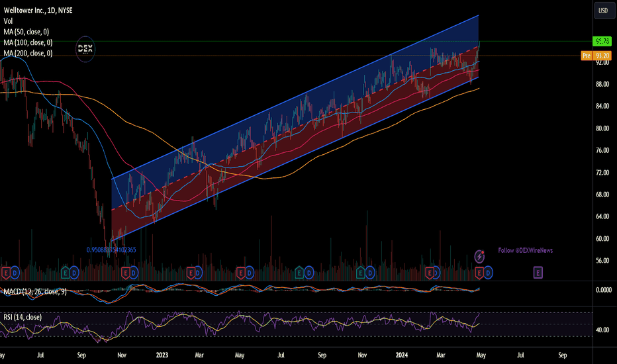Open red earnings E marker near November 2022

coord(125,273)
